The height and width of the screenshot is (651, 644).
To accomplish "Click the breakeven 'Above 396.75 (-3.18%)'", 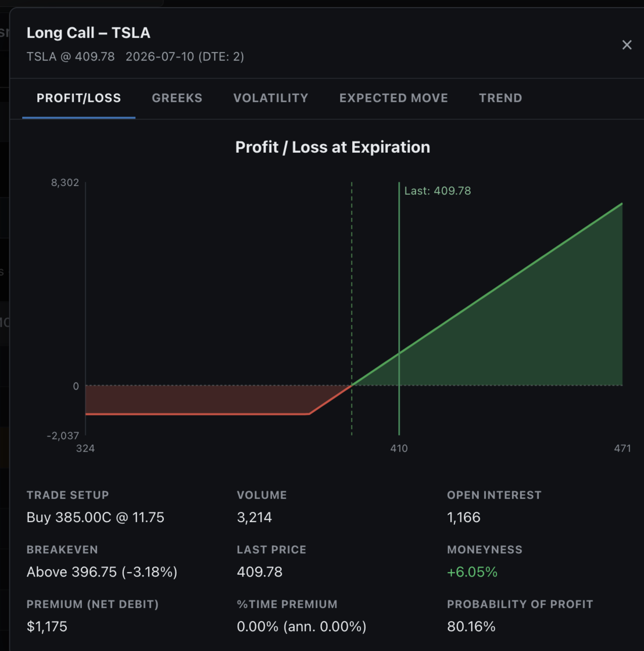I will tap(102, 572).
